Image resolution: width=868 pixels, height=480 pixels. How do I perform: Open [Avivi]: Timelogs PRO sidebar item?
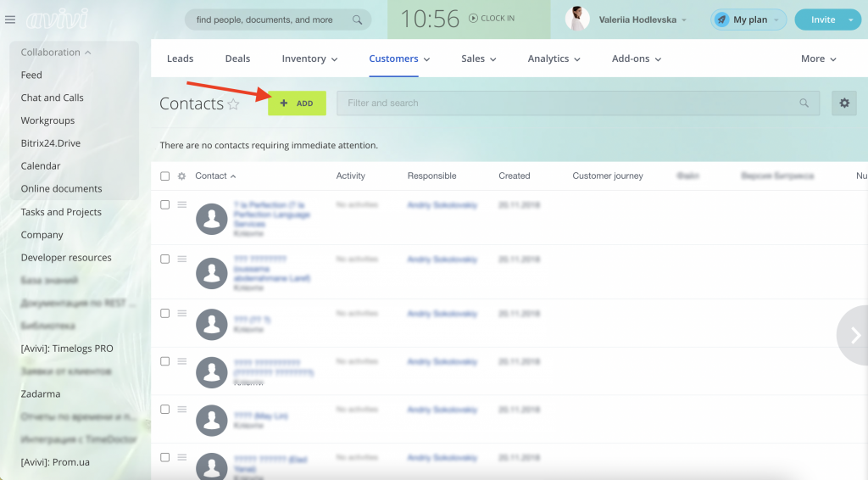(67, 349)
